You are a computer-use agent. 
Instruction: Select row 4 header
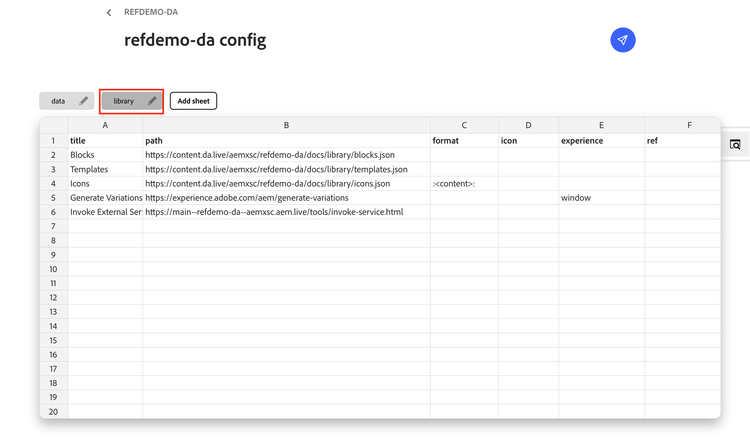click(x=53, y=184)
